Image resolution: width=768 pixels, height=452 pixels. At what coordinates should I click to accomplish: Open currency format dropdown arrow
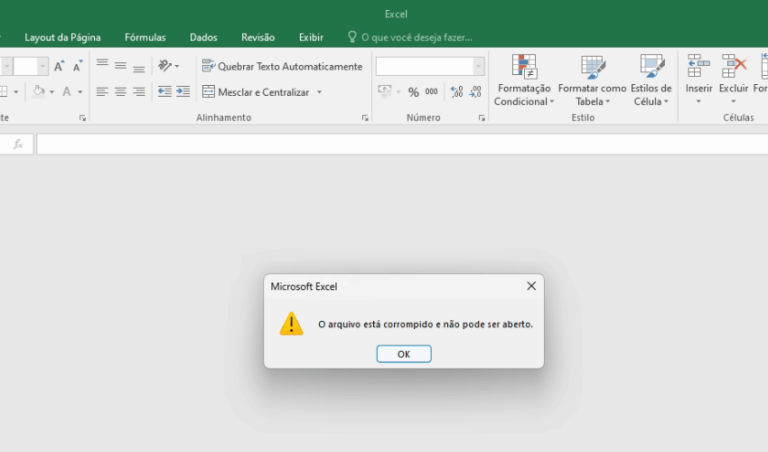pyautogui.click(x=398, y=92)
